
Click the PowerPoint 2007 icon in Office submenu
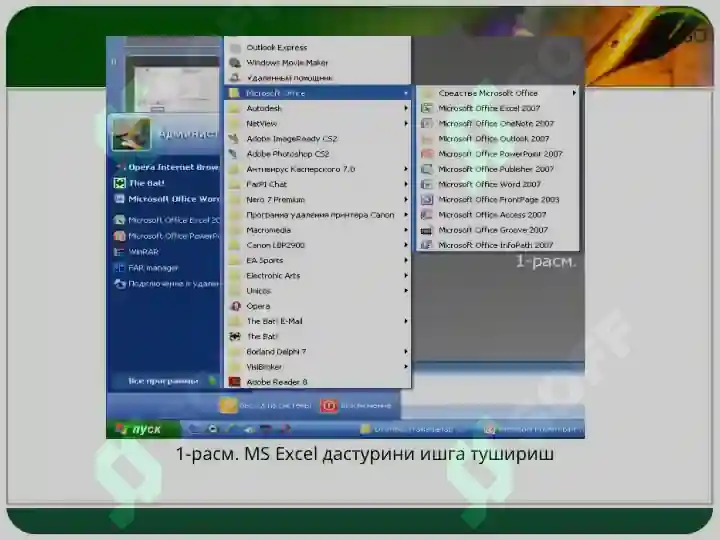(x=427, y=154)
